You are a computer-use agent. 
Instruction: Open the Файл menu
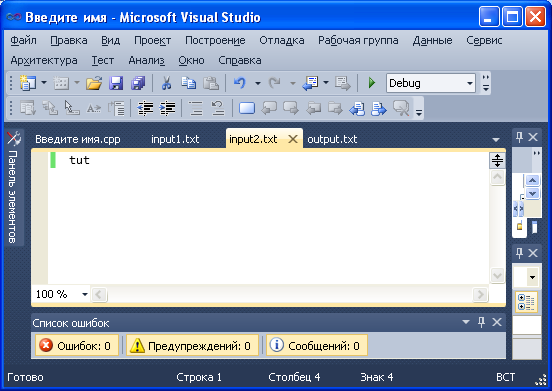click(x=23, y=40)
